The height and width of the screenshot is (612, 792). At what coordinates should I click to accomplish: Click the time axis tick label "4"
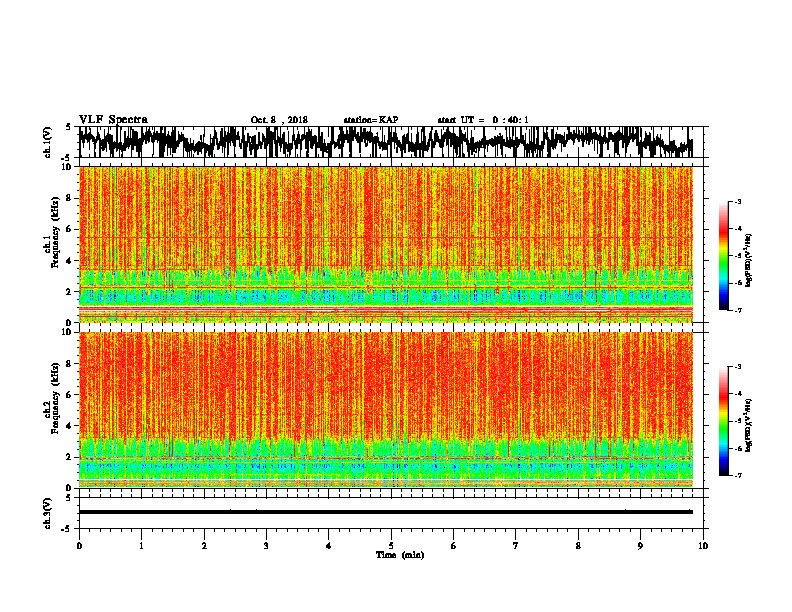(x=329, y=546)
